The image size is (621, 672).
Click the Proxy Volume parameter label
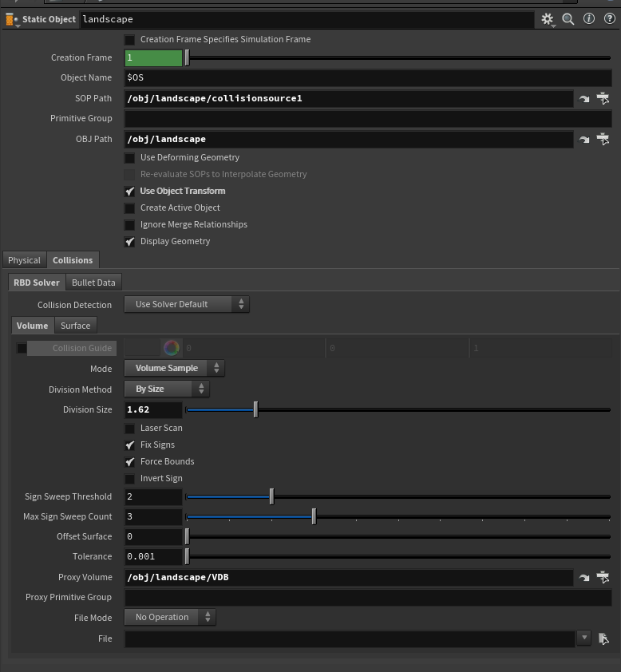pos(85,577)
